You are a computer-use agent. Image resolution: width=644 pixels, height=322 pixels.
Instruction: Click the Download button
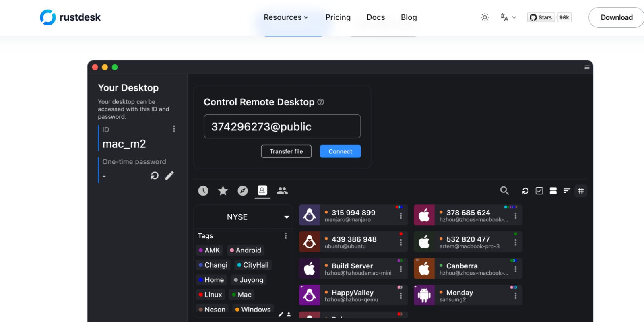616,17
